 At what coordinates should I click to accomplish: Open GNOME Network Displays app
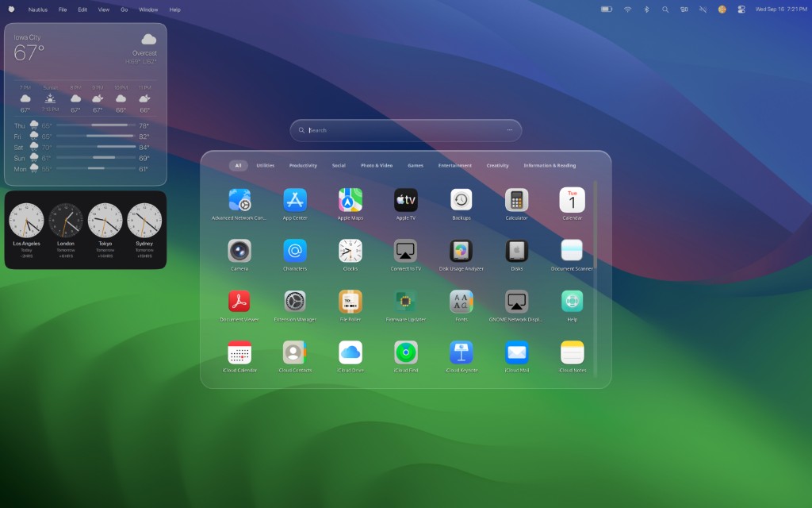(516, 302)
